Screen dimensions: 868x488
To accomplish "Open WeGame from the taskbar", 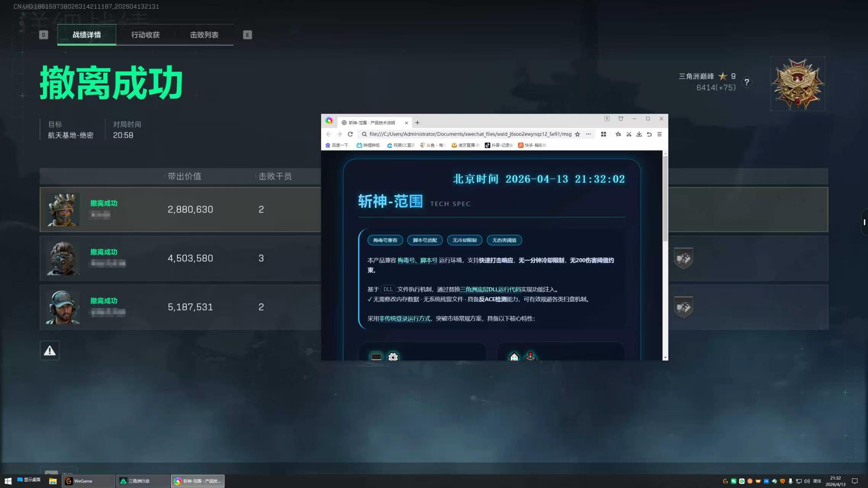I will click(x=88, y=481).
